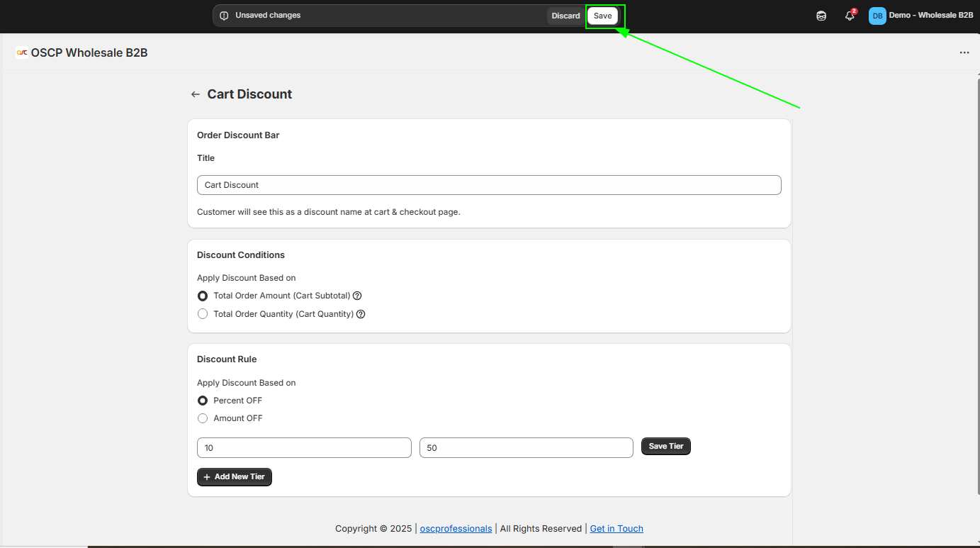The image size is (980, 548).
Task: Click help icon next to Cart Subtotal
Action: tap(357, 296)
